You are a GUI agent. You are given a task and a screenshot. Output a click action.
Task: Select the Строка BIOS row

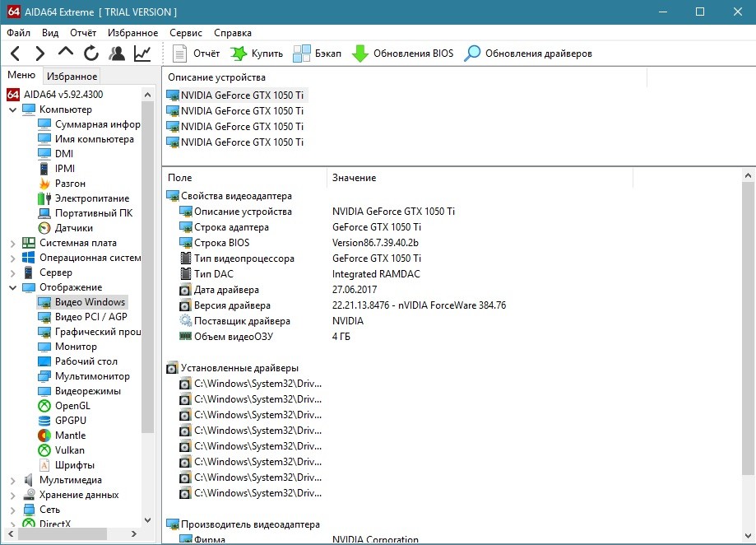(298, 243)
